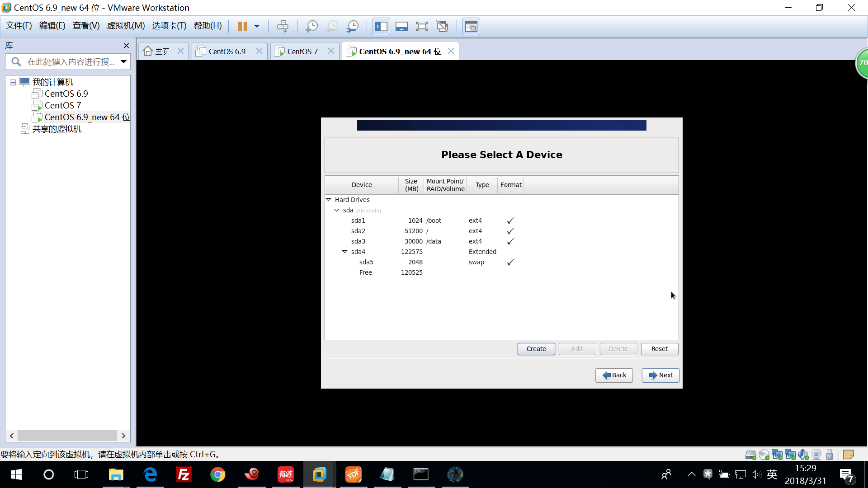The height and width of the screenshot is (488, 868).
Task: Switch to the CentOS 7 tab
Action: coord(298,52)
